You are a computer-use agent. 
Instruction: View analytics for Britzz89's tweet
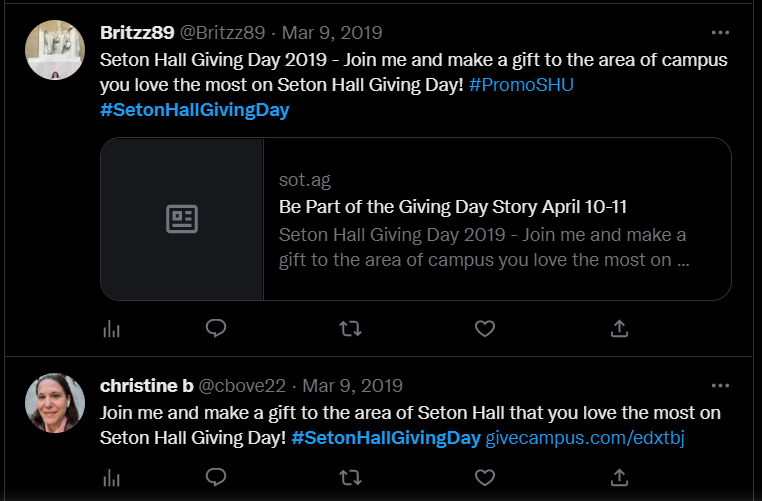pos(112,328)
